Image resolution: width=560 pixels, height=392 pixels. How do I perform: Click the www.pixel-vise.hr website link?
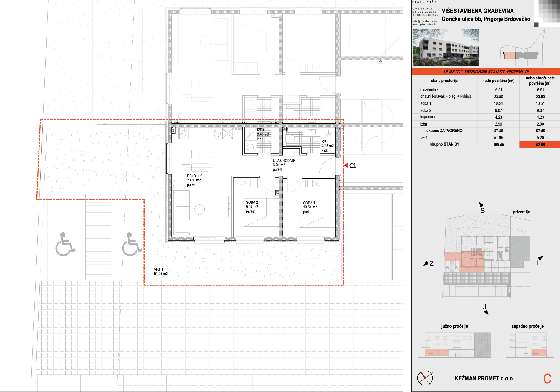[424, 25]
